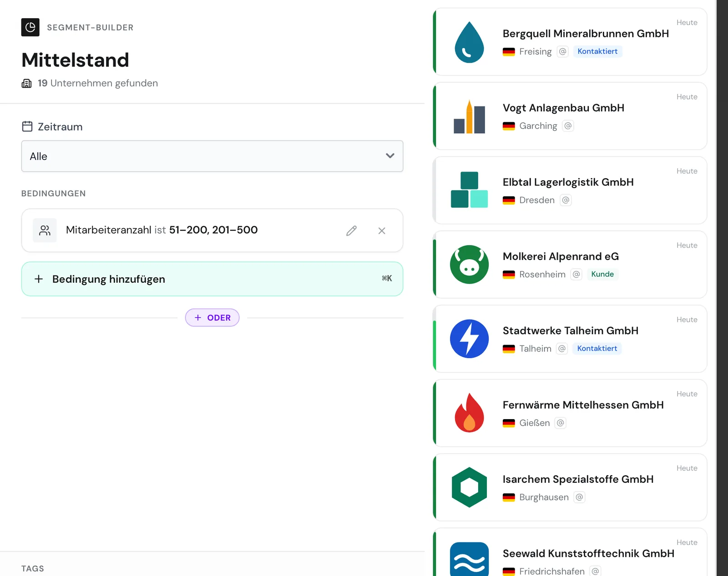Open the Zeitraum dropdown showing Alle
The width and height of the screenshot is (728, 576).
click(212, 156)
